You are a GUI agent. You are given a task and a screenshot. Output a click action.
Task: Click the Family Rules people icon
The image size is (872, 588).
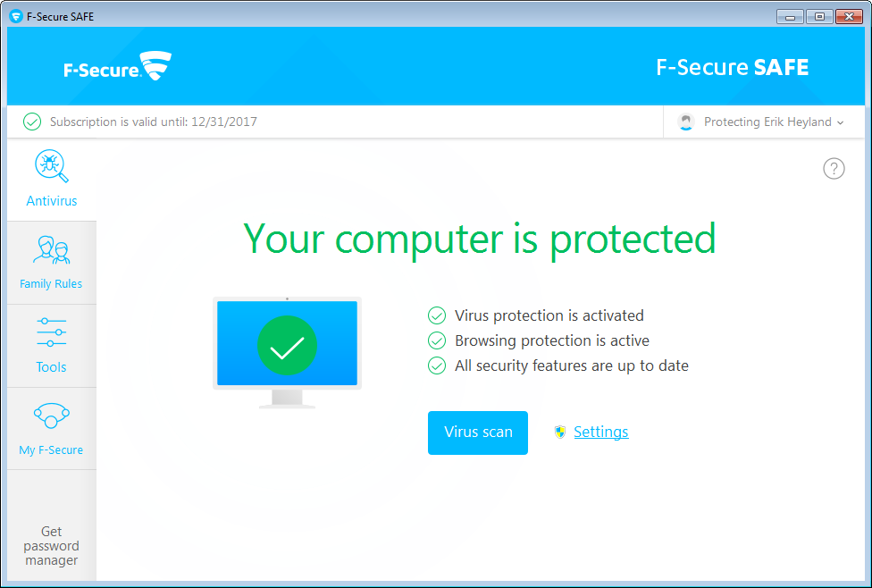pyautogui.click(x=51, y=250)
